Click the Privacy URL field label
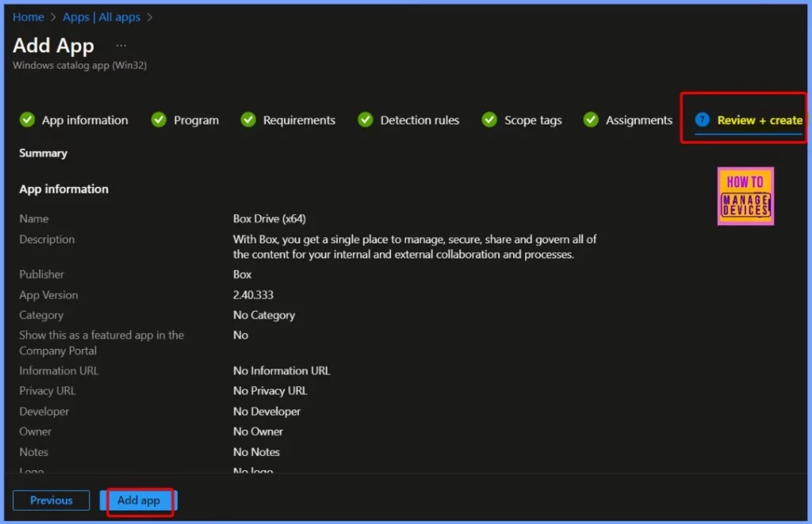The image size is (812, 524). 48,391
